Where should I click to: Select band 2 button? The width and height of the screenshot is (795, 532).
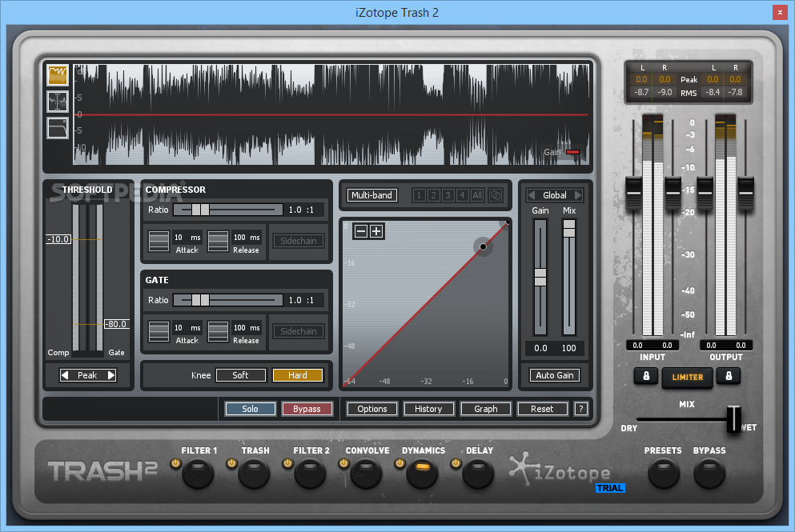[x=433, y=195]
